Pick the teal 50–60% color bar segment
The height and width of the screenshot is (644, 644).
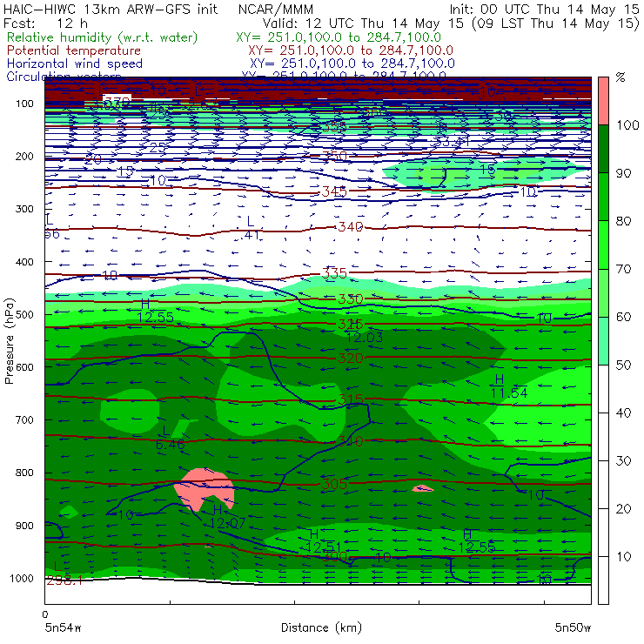tap(603, 341)
